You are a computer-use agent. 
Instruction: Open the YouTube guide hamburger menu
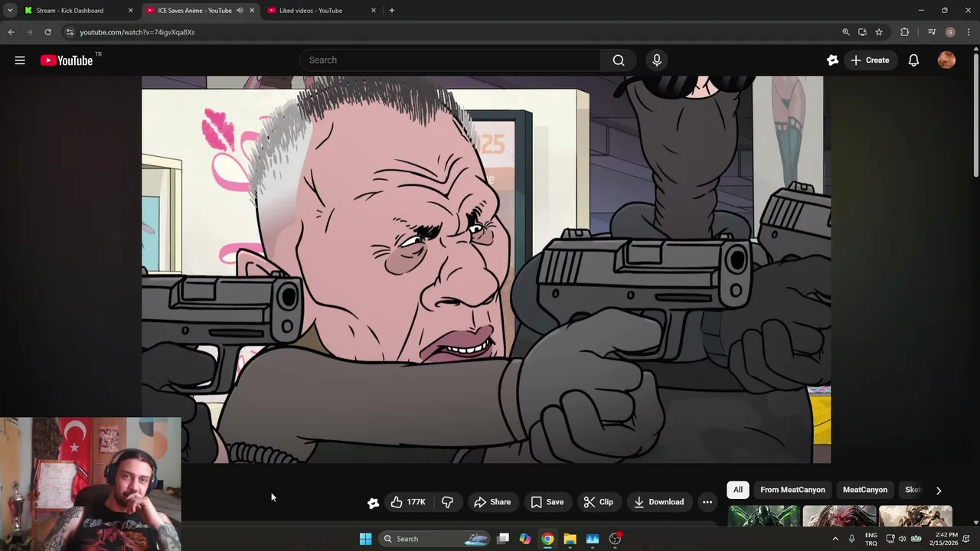coord(20,60)
